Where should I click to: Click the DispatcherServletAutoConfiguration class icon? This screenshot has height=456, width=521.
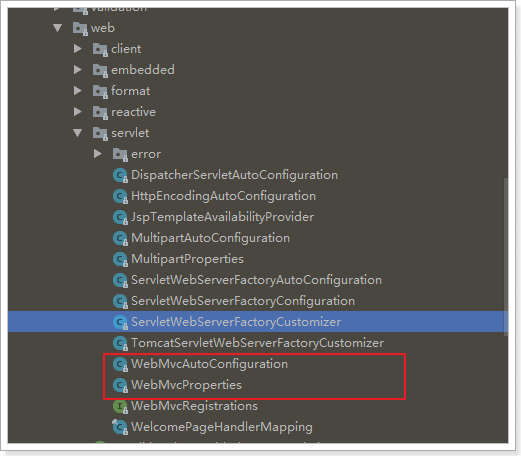[120, 175]
